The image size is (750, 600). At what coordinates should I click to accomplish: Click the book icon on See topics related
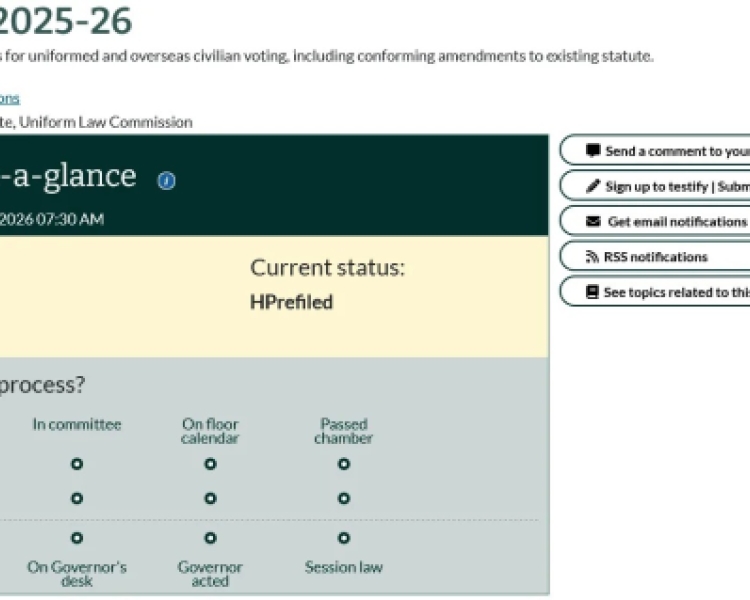[593, 292]
